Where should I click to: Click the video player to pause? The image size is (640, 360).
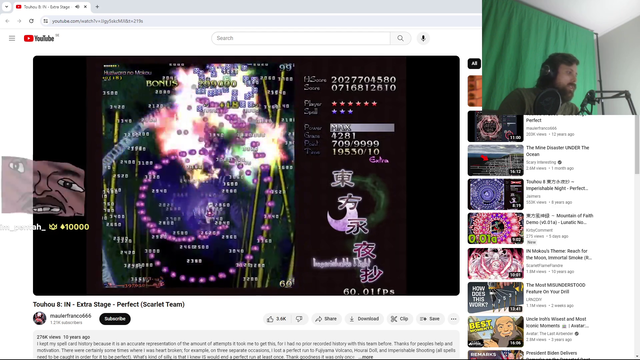coord(246,176)
